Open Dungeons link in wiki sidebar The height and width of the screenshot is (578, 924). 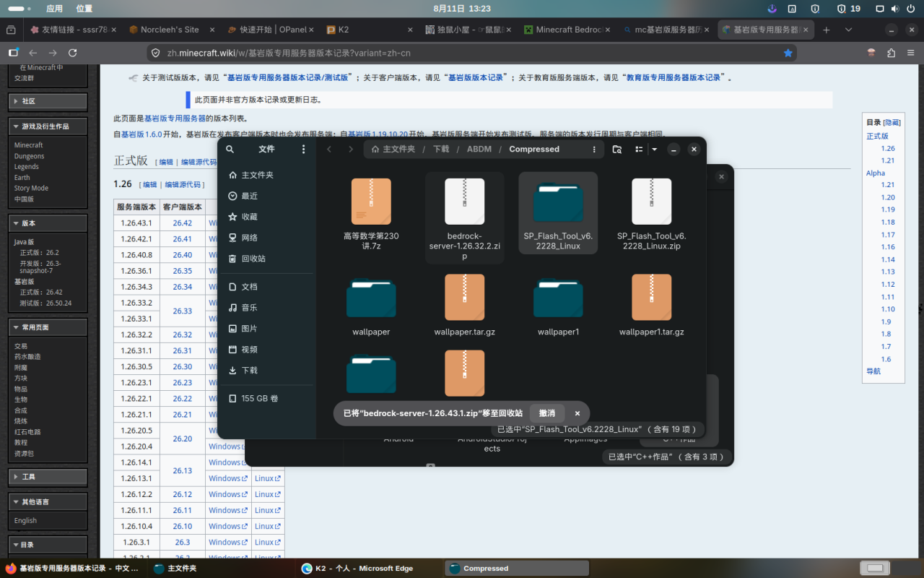pyautogui.click(x=29, y=156)
